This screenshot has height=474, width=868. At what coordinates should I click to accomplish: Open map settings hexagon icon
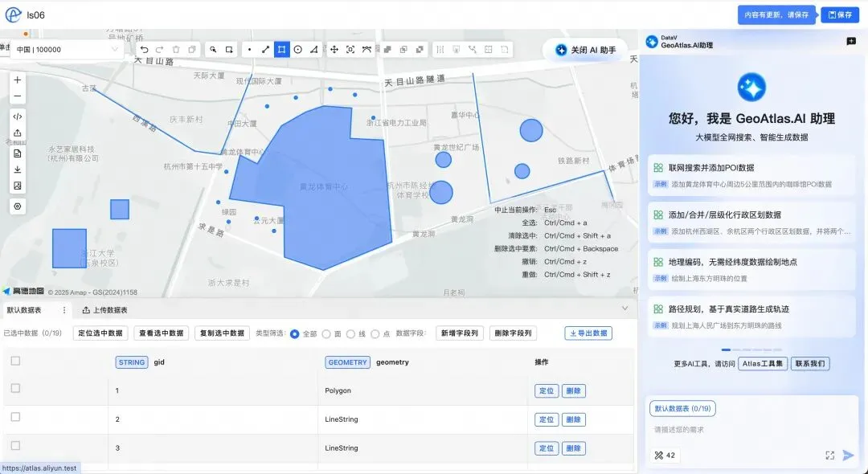point(18,206)
